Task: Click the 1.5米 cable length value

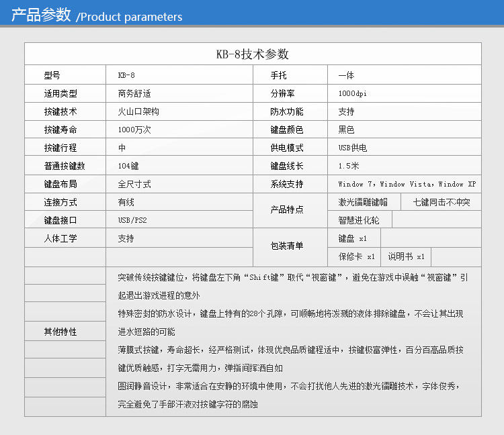Action: tap(349, 166)
